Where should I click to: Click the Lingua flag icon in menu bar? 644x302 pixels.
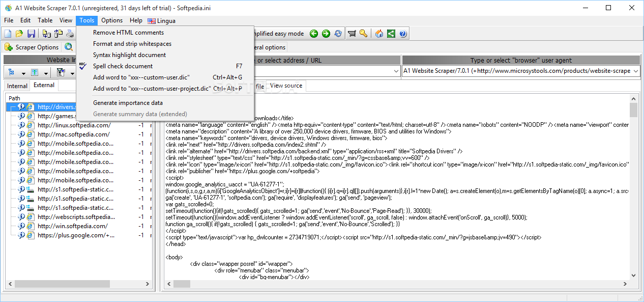click(151, 21)
